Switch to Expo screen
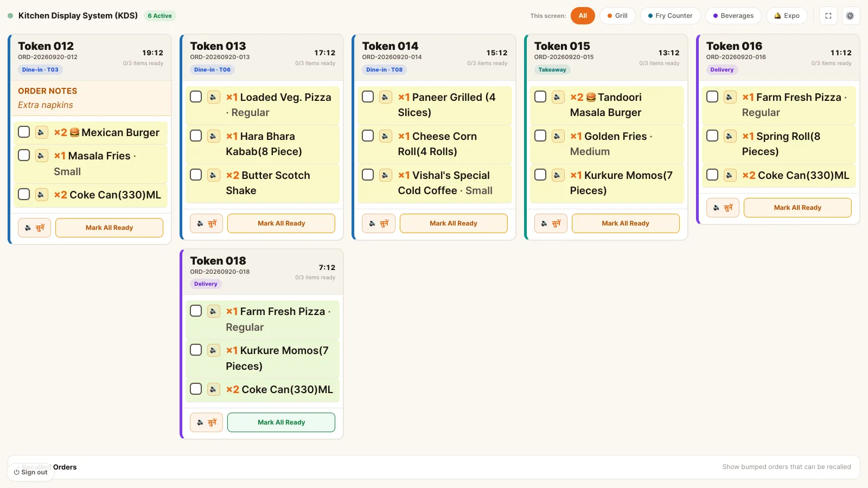This screenshot has height=488, width=868. coord(787,16)
